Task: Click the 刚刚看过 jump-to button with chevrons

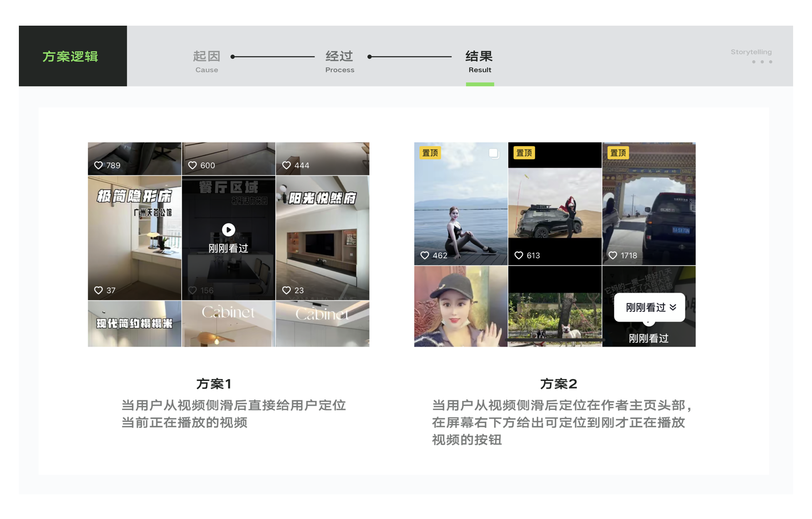Action: [x=649, y=307]
